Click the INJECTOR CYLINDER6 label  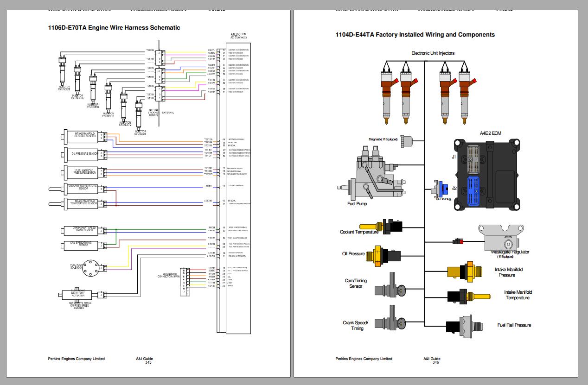pos(64,88)
